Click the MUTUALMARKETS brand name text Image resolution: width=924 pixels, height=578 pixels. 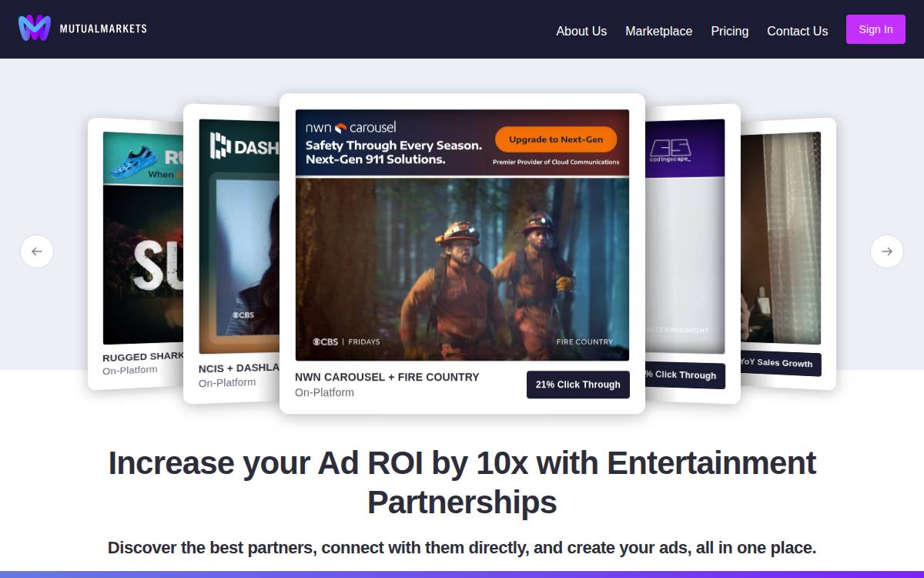tap(103, 29)
